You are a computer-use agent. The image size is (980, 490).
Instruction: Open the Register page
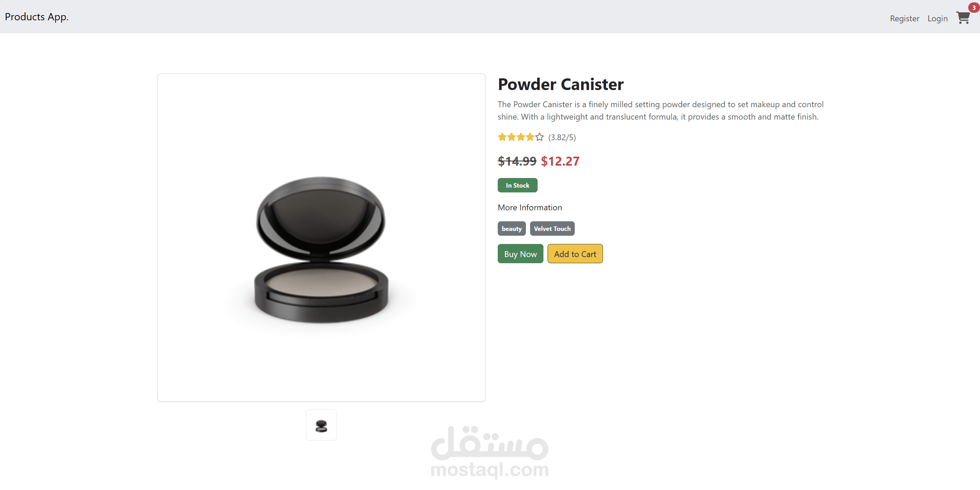[x=904, y=18]
